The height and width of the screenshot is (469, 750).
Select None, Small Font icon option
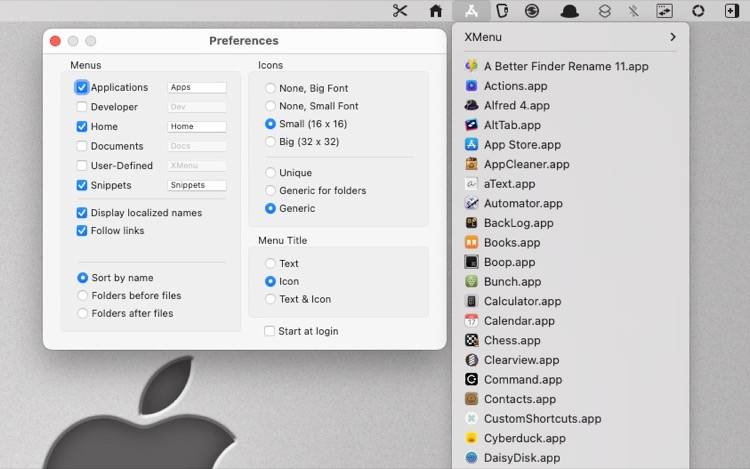[x=270, y=106]
